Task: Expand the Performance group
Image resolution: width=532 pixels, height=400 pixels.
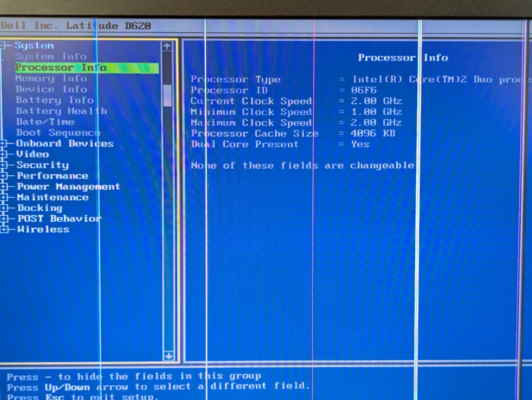Action: (3, 176)
